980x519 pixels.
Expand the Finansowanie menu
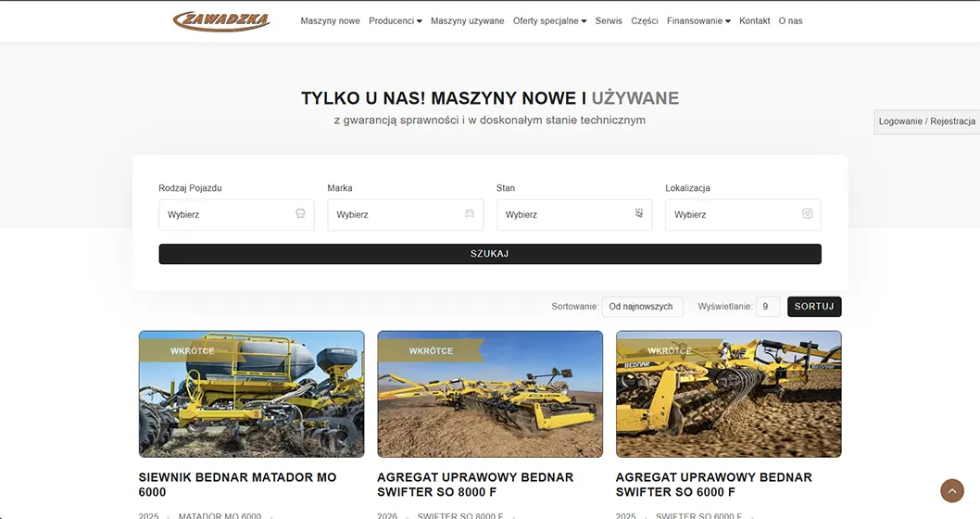pos(698,20)
